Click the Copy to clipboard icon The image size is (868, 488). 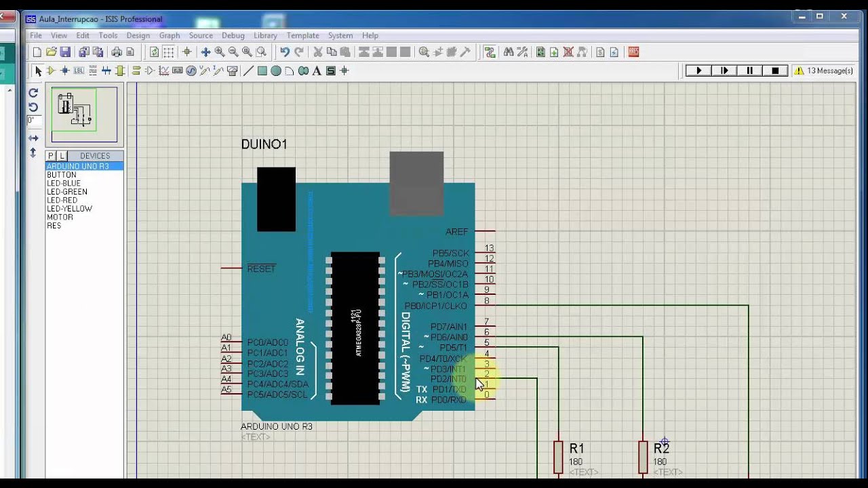tap(331, 52)
